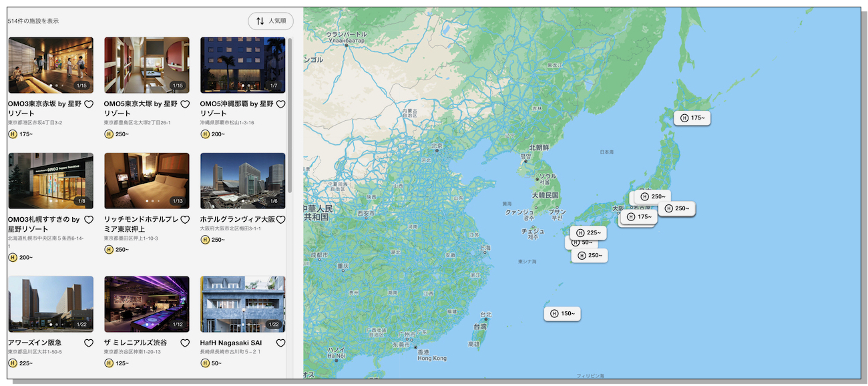Open the ホテルグランヴィア大阪 photo
This screenshot has height=386, width=868.
click(243, 181)
